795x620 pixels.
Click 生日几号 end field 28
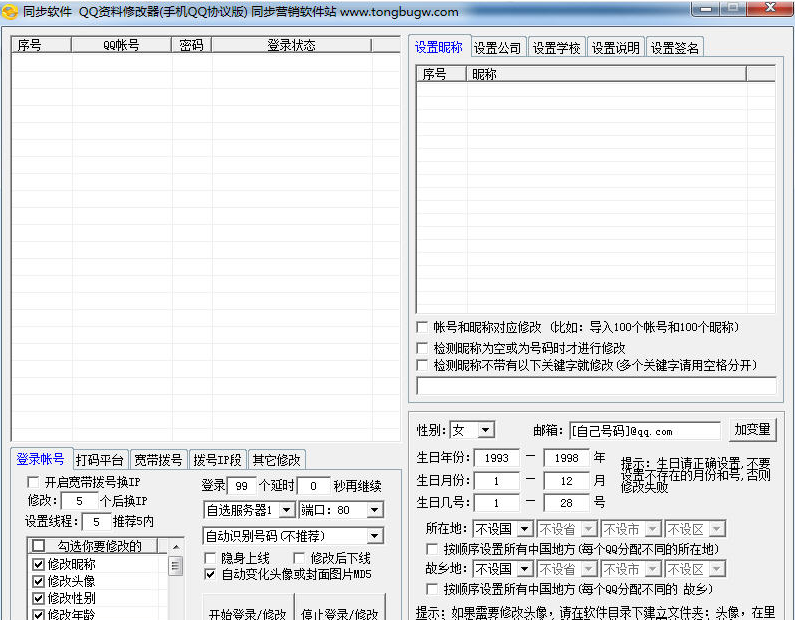click(566, 503)
